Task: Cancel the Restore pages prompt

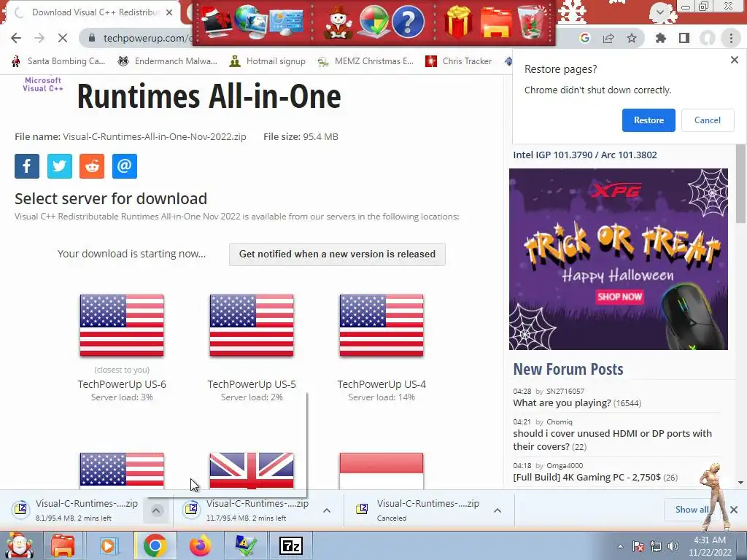Action: [708, 120]
